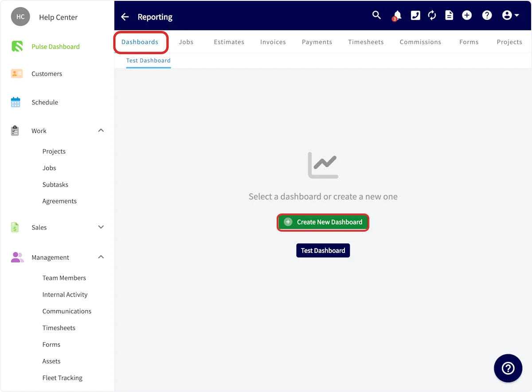Open Agreements under Work
The height and width of the screenshot is (392, 532).
click(59, 201)
